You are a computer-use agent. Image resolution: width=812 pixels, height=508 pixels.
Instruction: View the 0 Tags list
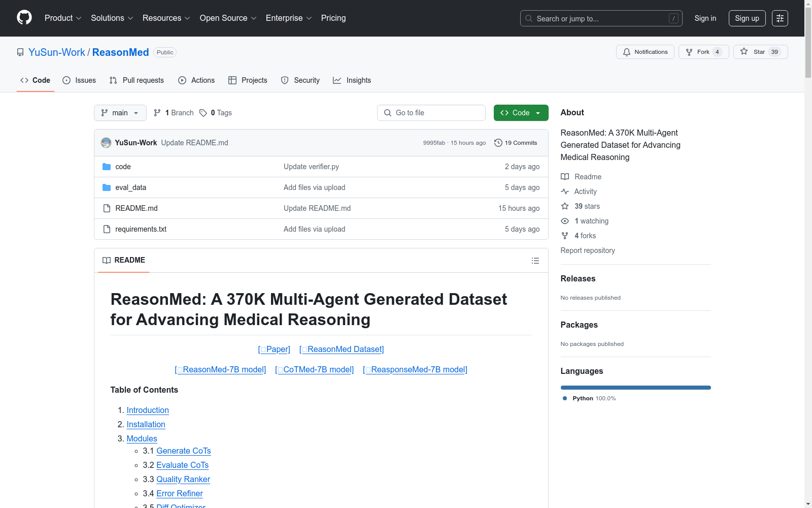point(216,113)
